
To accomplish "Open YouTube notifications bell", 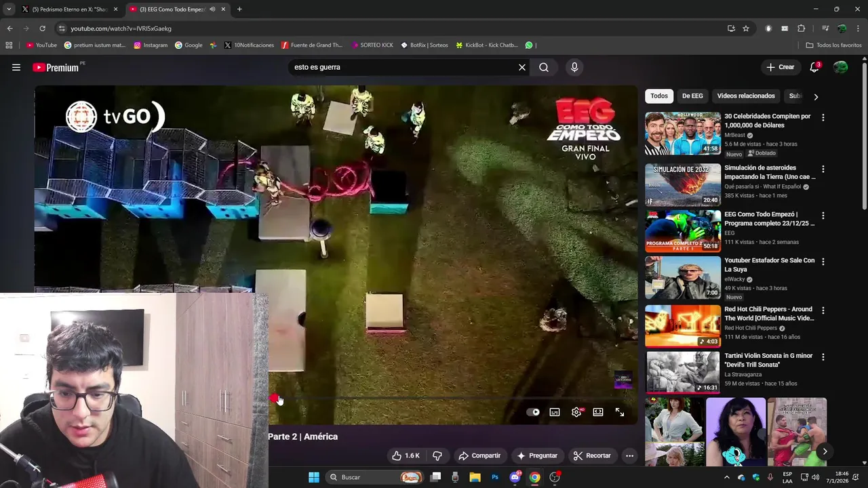I will [x=814, y=67].
